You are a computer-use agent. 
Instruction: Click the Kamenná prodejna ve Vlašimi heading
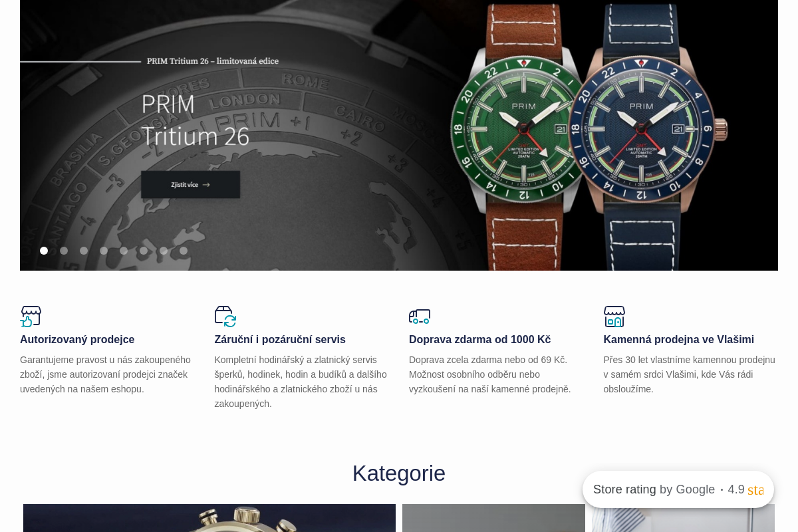[x=679, y=339]
